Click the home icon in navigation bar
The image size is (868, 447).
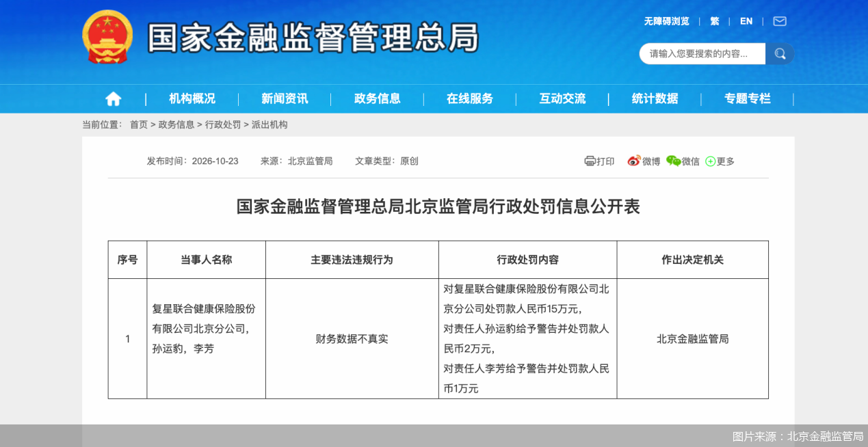[113, 98]
